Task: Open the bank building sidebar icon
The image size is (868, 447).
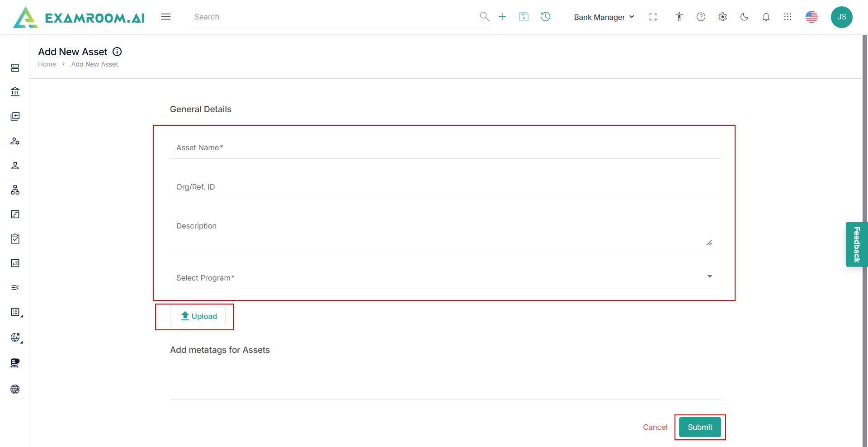Action: point(15,92)
